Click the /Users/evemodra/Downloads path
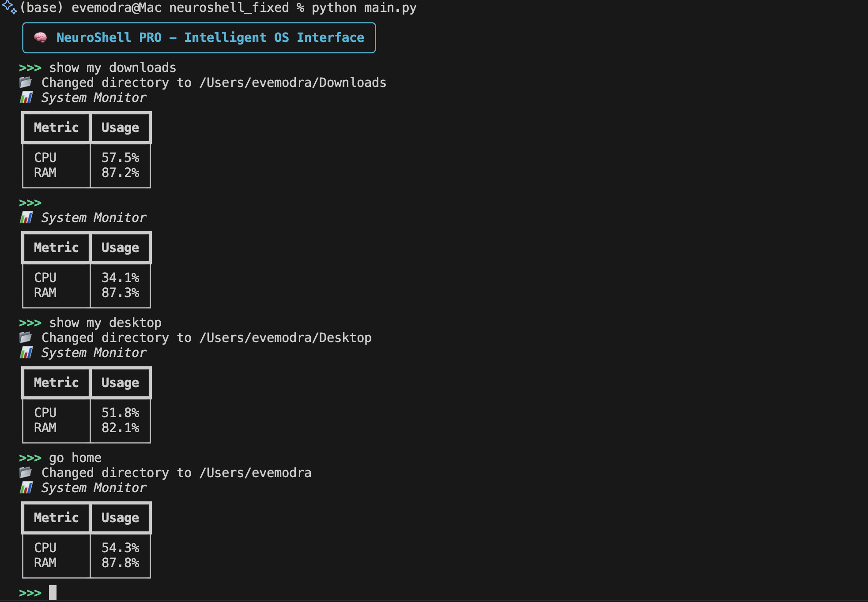868x602 pixels. (x=293, y=83)
